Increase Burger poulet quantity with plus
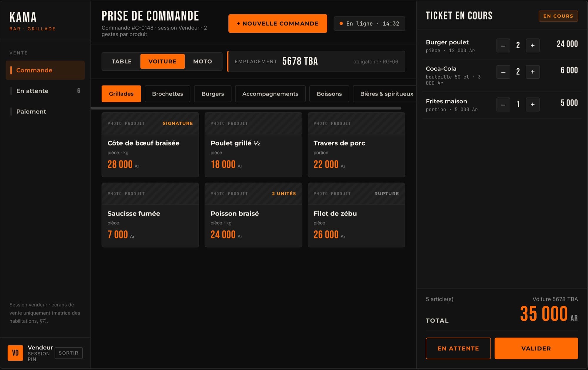This screenshot has width=588, height=370. [x=532, y=46]
